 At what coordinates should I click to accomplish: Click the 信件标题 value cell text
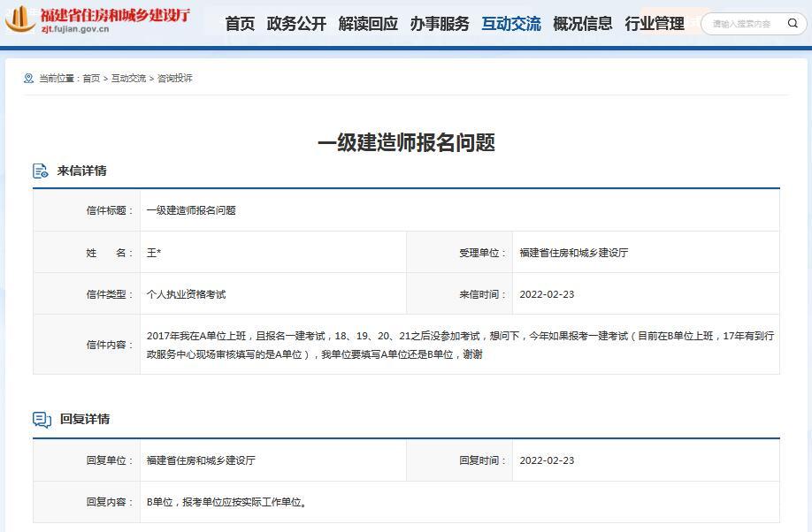191,210
